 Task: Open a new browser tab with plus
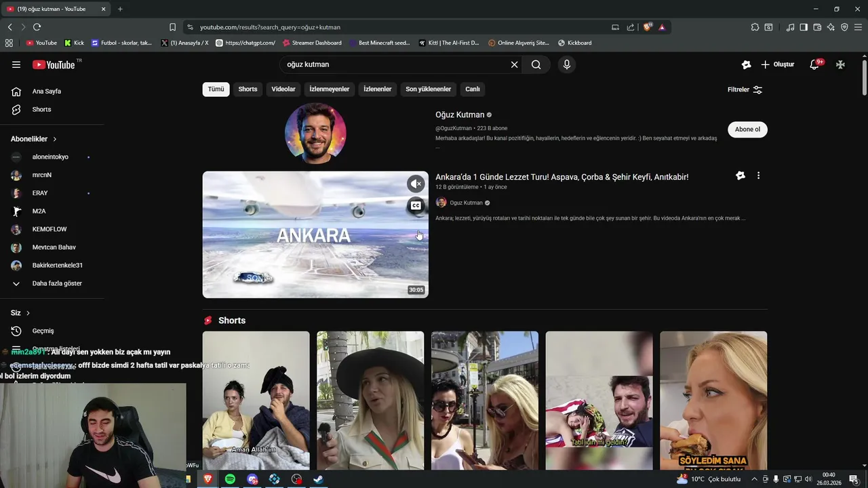120,9
